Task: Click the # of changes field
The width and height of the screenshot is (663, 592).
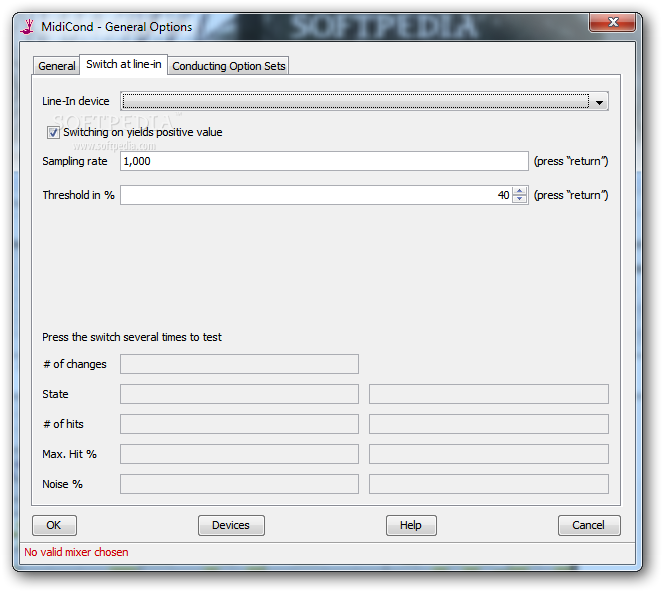Action: point(239,364)
